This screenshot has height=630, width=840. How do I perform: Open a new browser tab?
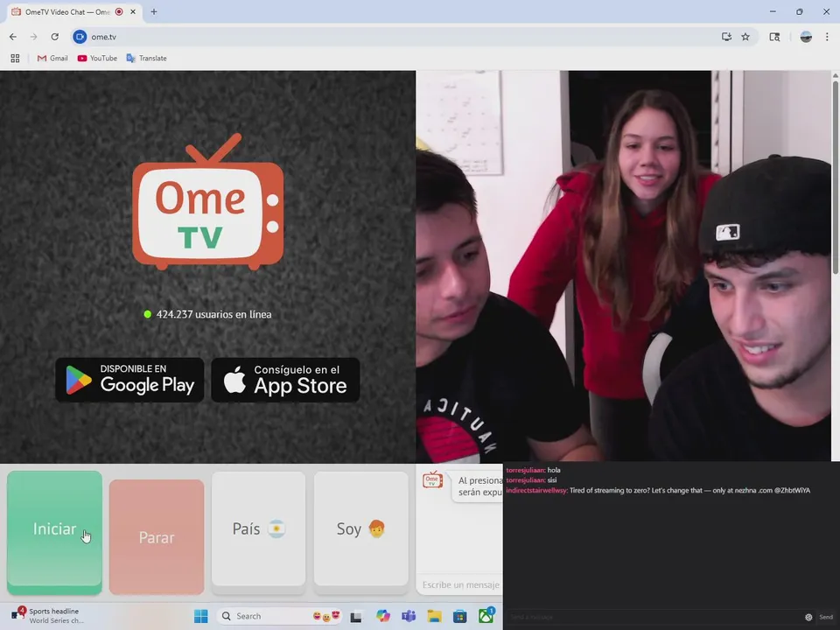click(x=154, y=11)
